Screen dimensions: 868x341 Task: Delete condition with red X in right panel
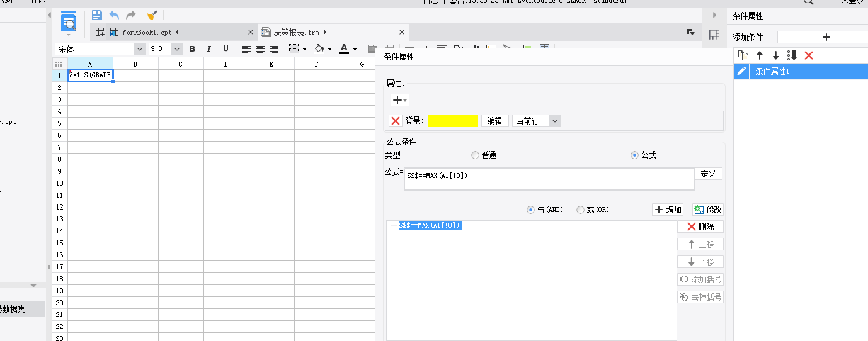(x=809, y=55)
